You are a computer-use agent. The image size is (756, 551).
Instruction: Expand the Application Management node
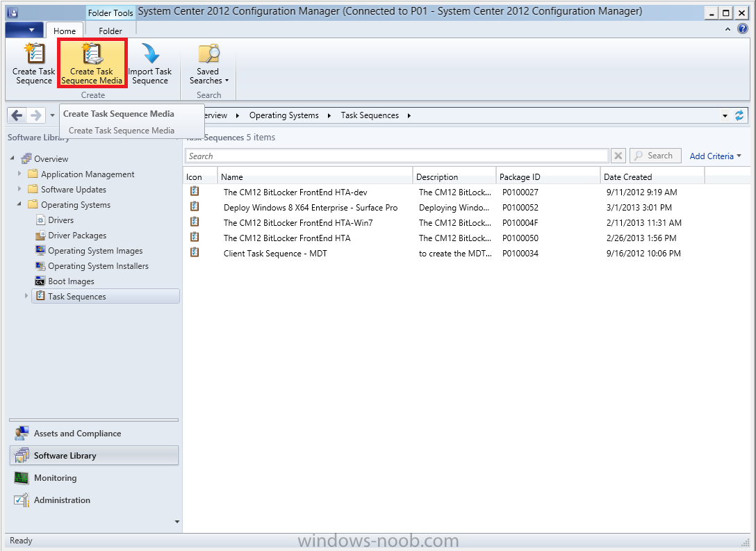coord(19,174)
